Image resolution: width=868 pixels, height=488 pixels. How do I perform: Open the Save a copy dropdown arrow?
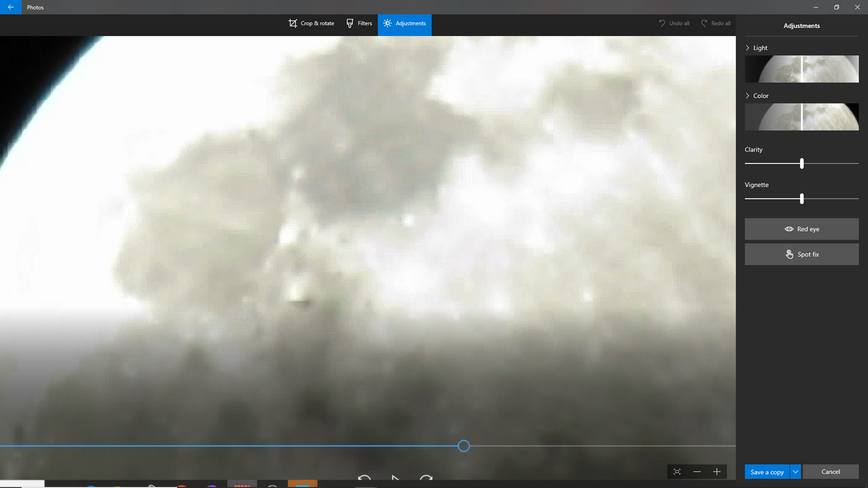click(x=795, y=472)
